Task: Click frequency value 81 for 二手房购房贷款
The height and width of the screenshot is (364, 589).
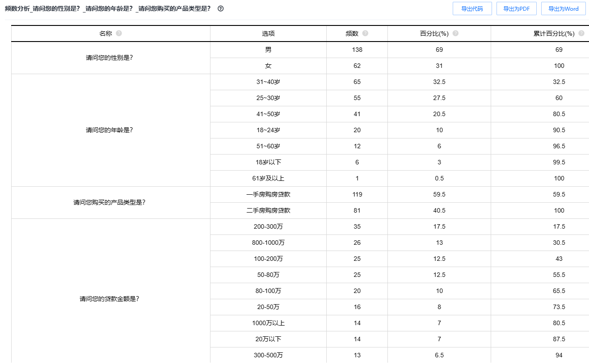Action: tap(357, 210)
